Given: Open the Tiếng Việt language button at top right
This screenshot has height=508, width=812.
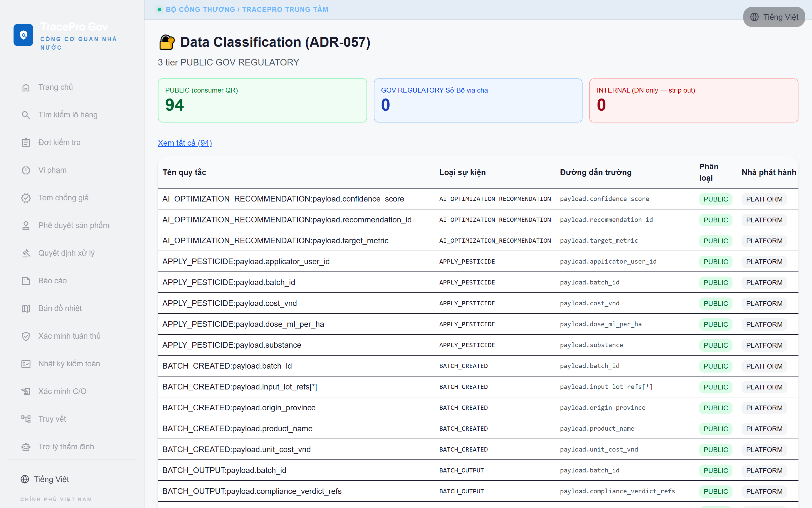Looking at the screenshot, I should 774,17.
